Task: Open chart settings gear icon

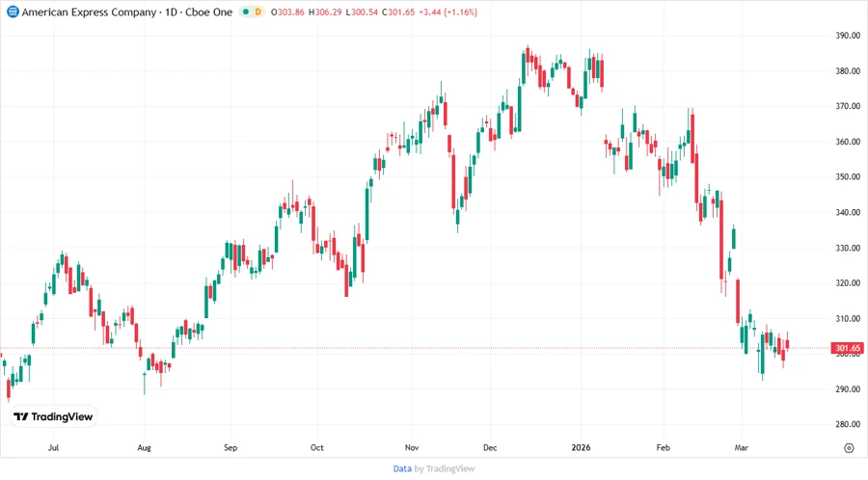Action: pos(849,448)
